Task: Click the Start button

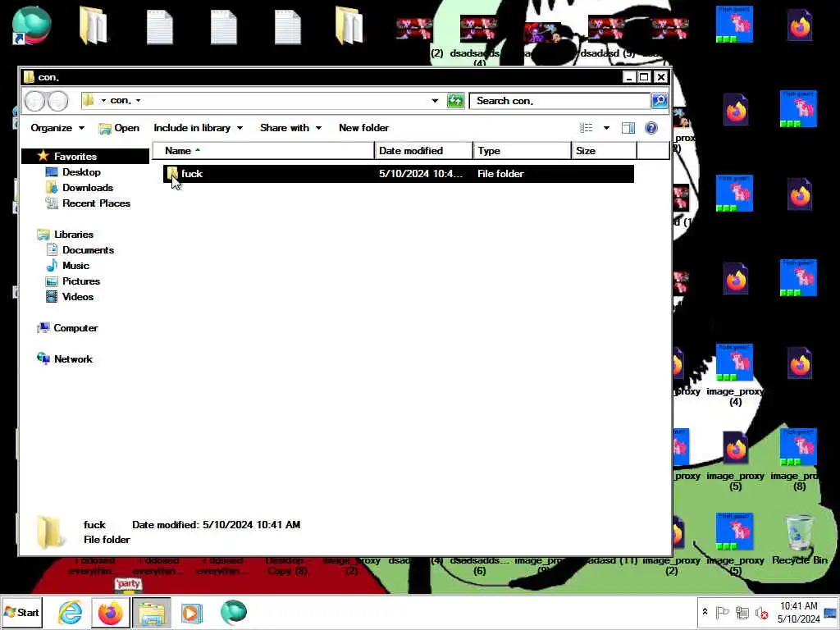Action: (x=21, y=612)
